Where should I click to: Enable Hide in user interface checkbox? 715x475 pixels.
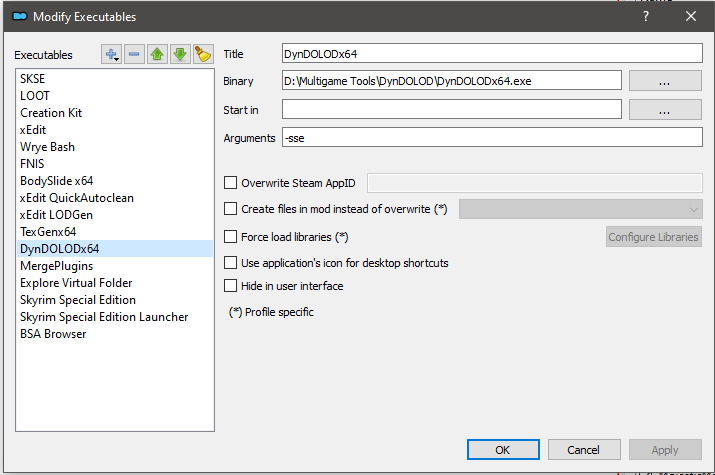[x=231, y=286]
